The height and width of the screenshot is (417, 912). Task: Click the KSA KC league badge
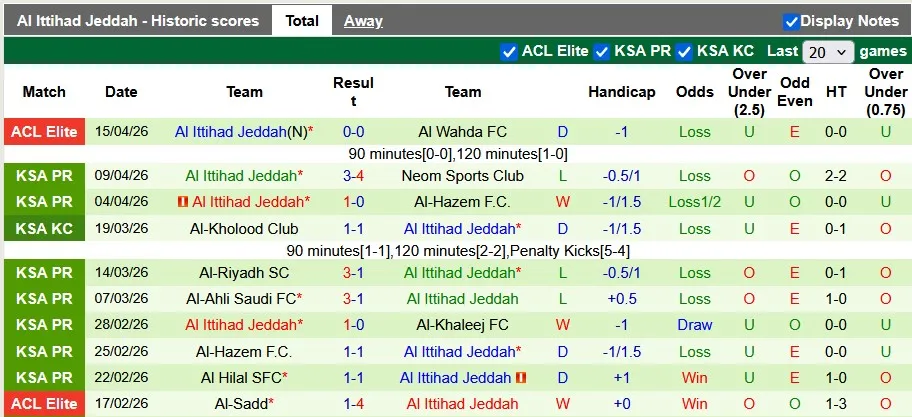44,229
